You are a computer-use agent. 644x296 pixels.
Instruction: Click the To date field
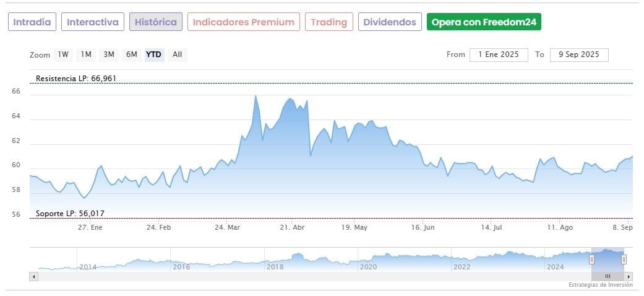tap(579, 54)
